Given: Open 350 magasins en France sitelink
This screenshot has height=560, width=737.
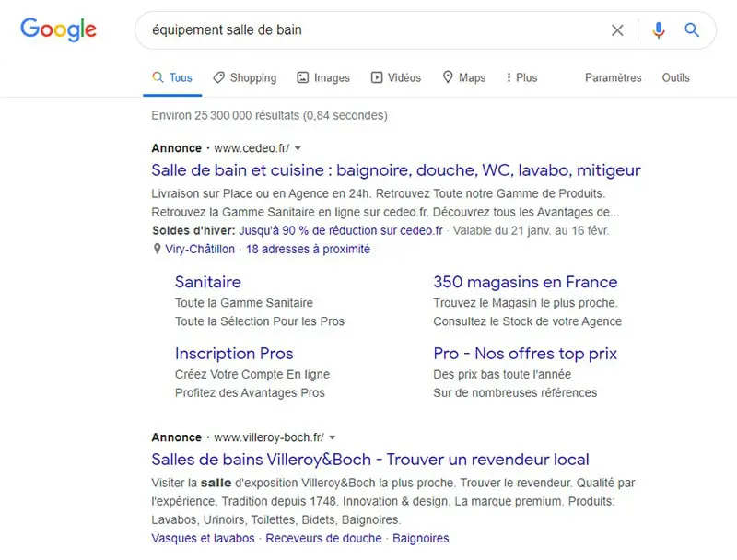Looking at the screenshot, I should [525, 282].
